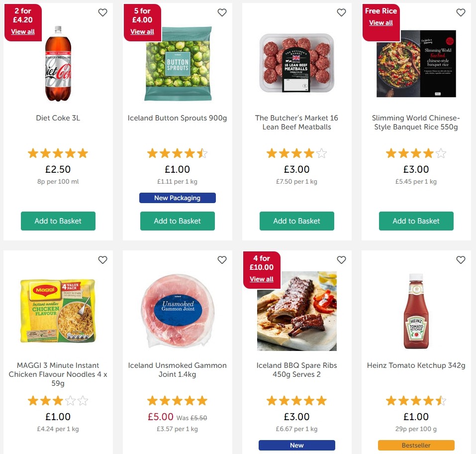The height and width of the screenshot is (454, 476).
Task: Click the heart icon on Diet Coke 3L
Action: point(102,12)
